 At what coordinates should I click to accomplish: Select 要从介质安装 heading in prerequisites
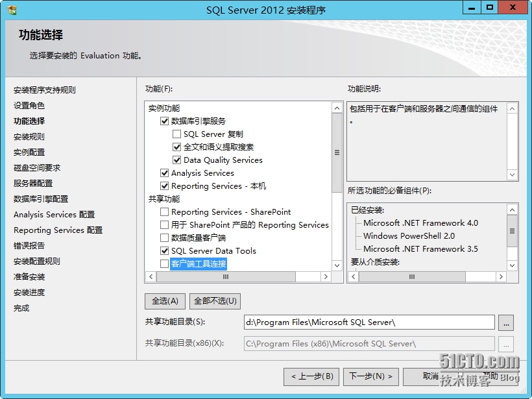pos(375,262)
